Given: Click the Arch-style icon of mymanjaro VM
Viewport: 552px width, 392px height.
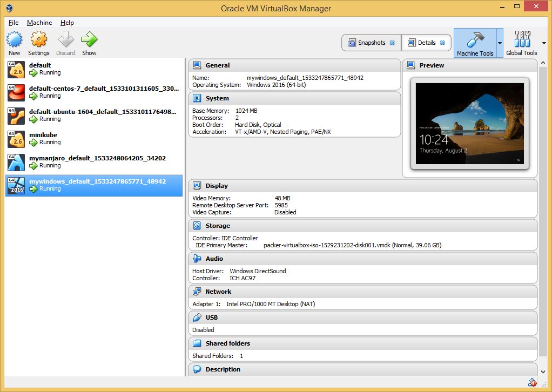Looking at the screenshot, I should [16, 162].
